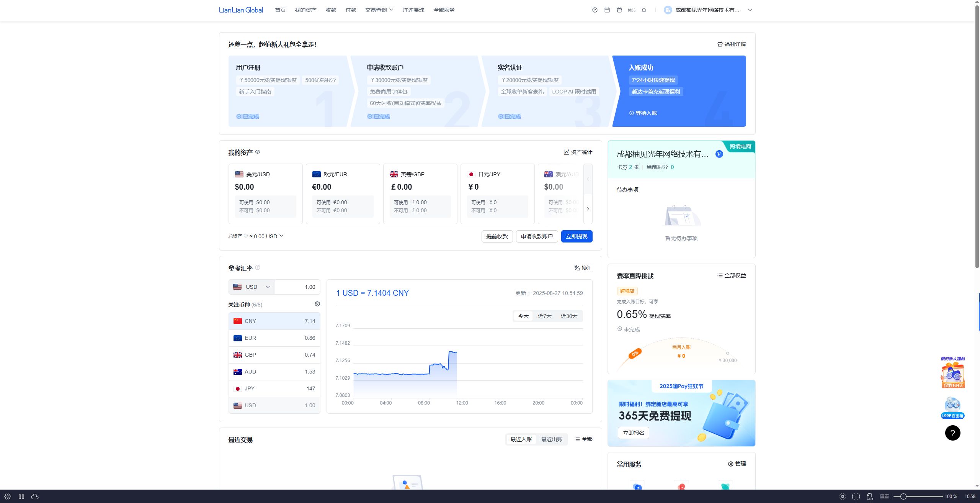Click the LianLian Global logo

241,10
